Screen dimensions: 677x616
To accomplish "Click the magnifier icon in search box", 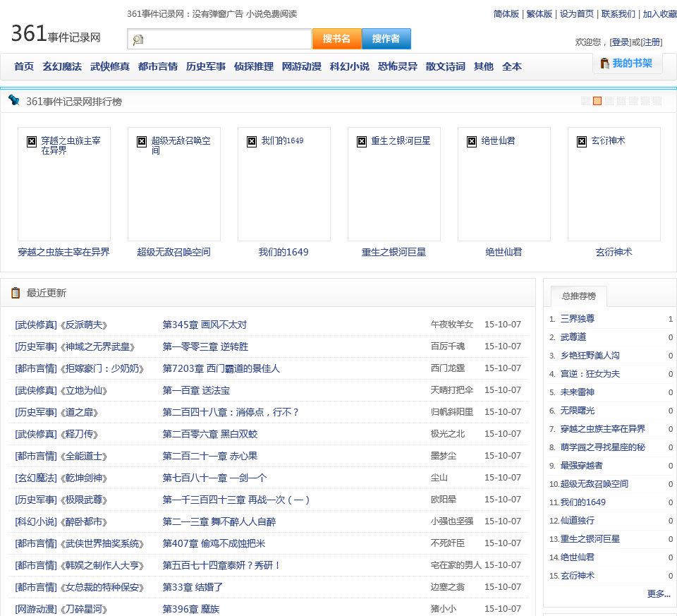I will click(138, 40).
